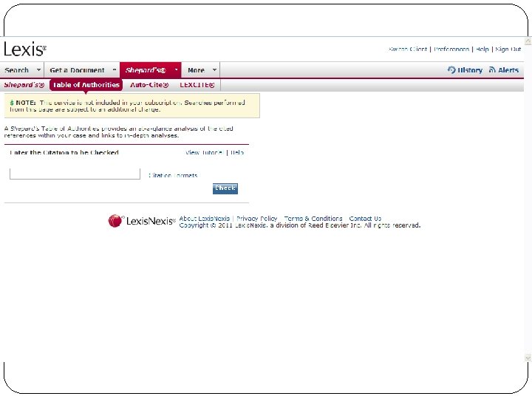Expand the Shepard's dropdown arrow

click(x=176, y=70)
